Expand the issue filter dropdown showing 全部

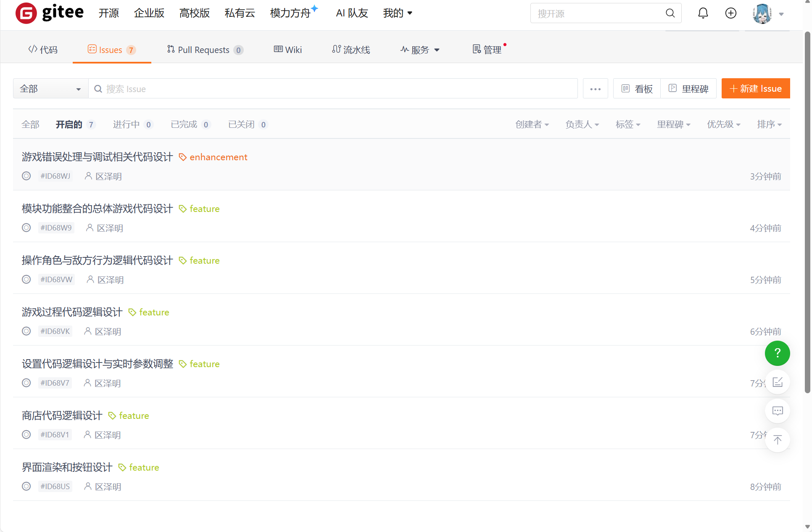pyautogui.click(x=50, y=88)
